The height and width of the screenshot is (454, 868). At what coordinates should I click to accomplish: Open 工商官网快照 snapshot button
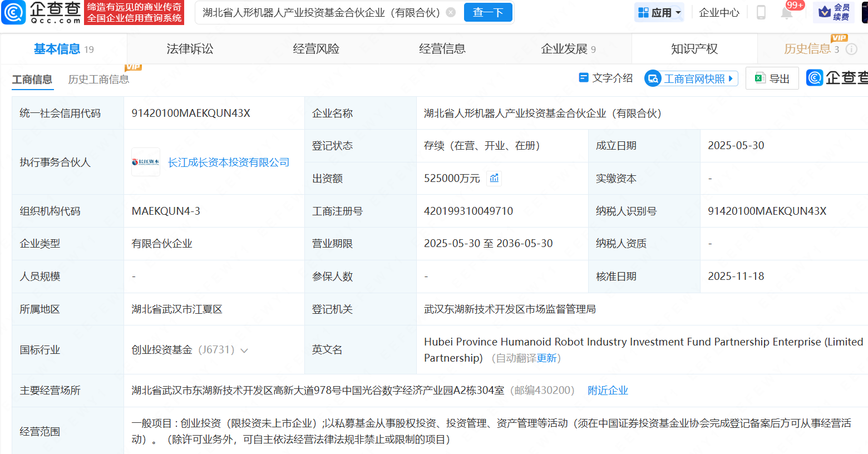691,78
